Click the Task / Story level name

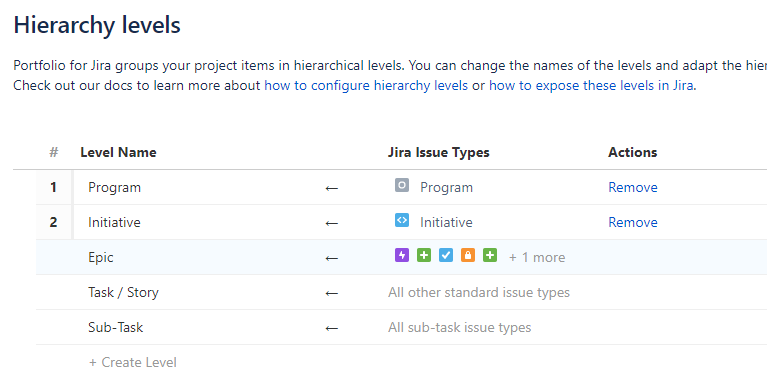123,293
